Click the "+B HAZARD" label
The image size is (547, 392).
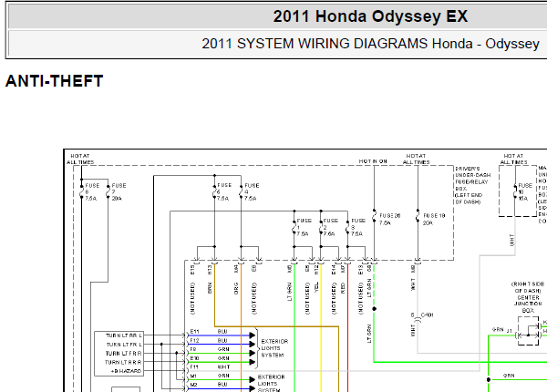coord(126,371)
